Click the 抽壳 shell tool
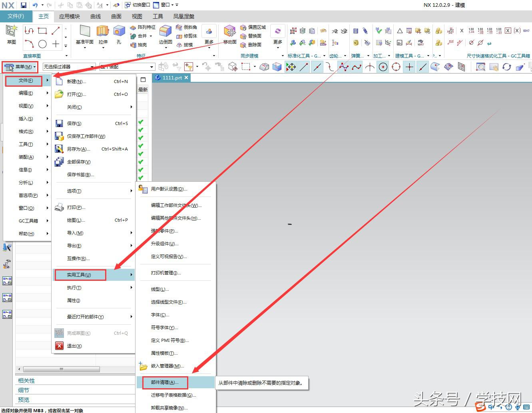The image size is (532, 413). (x=139, y=45)
